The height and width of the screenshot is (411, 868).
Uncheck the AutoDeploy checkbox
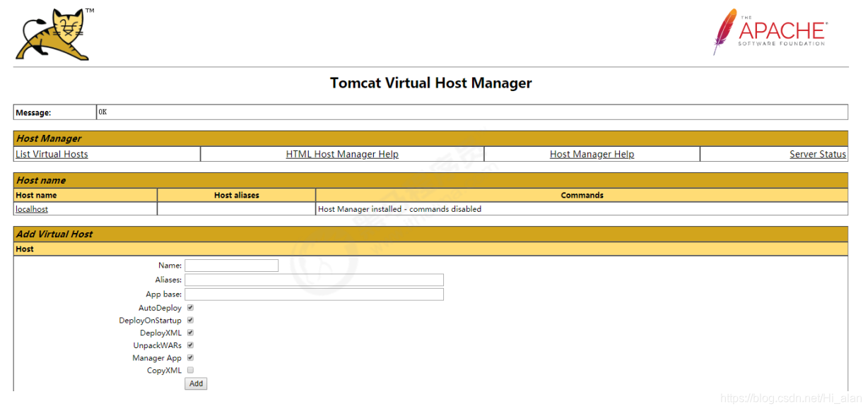click(x=190, y=308)
